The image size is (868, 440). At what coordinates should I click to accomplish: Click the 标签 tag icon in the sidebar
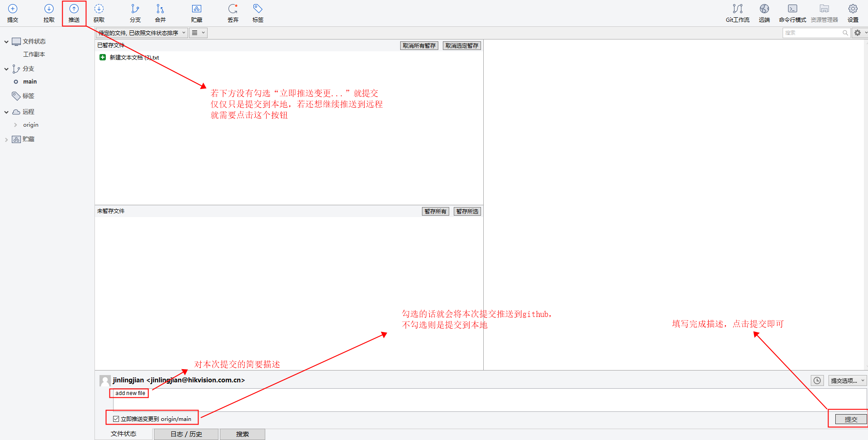pos(16,96)
